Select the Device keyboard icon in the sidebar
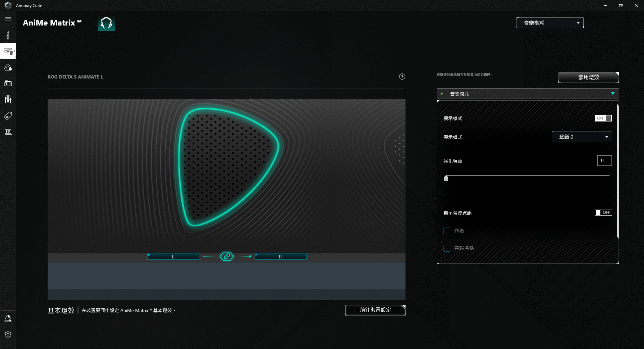The height and width of the screenshot is (349, 644). 8,51
